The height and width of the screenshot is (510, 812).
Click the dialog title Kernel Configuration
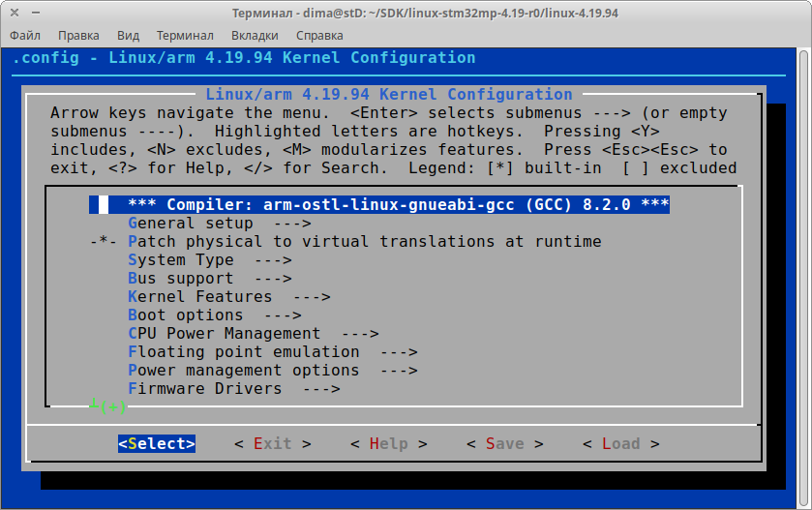pos(389,94)
